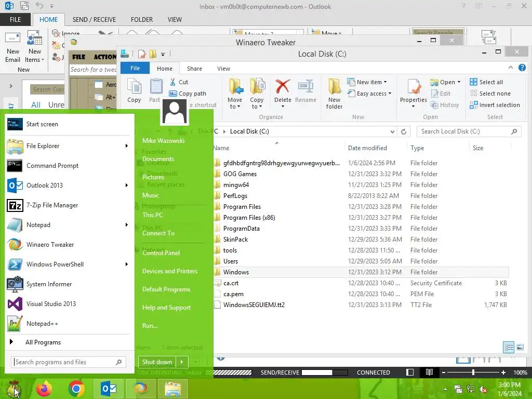Open Outlook SEND / RECEIVE tab
532x399 pixels.
[x=94, y=20]
